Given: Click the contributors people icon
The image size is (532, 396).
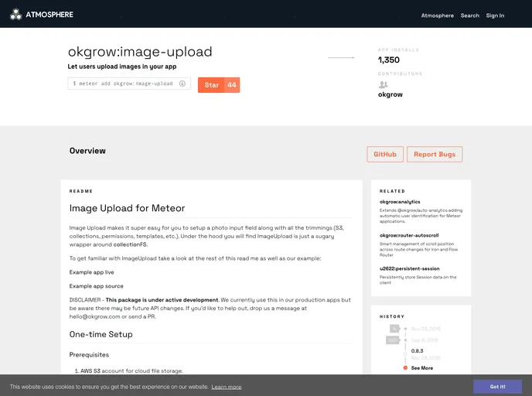Looking at the screenshot, I should 383,84.
